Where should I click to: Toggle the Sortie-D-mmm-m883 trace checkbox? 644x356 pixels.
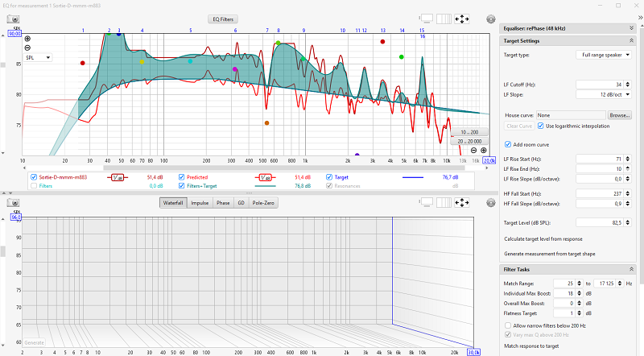(x=34, y=177)
